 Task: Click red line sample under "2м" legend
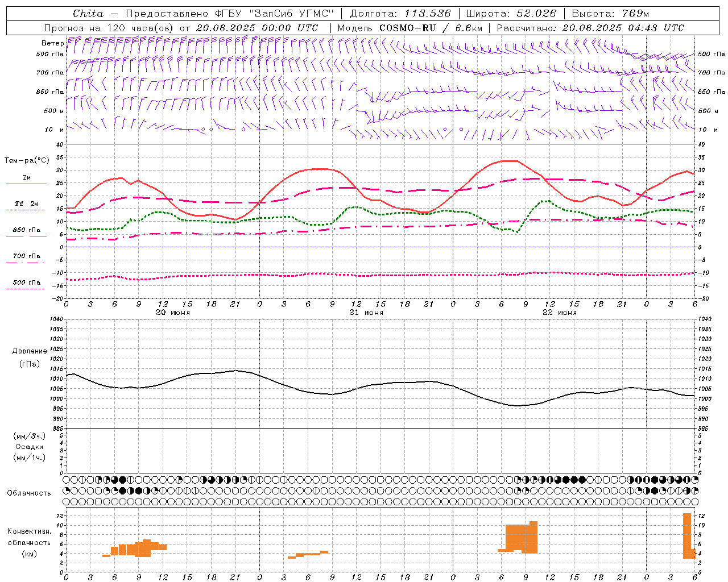point(26,184)
